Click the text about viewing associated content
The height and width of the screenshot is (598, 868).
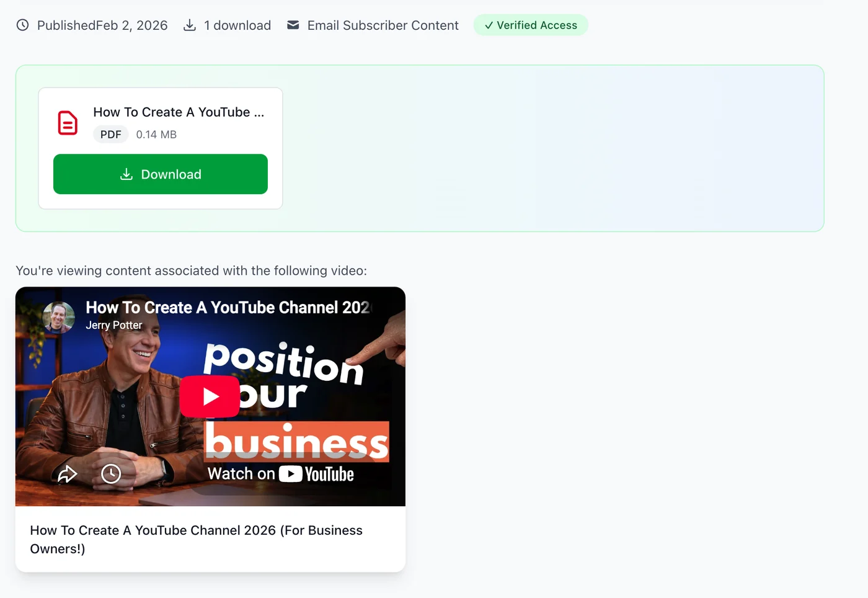[191, 270]
